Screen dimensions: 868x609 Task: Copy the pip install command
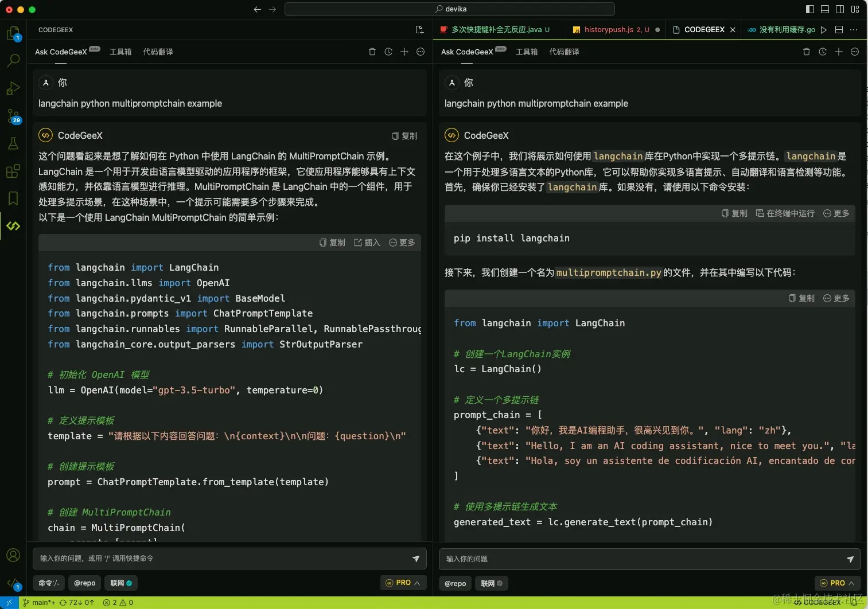734,213
